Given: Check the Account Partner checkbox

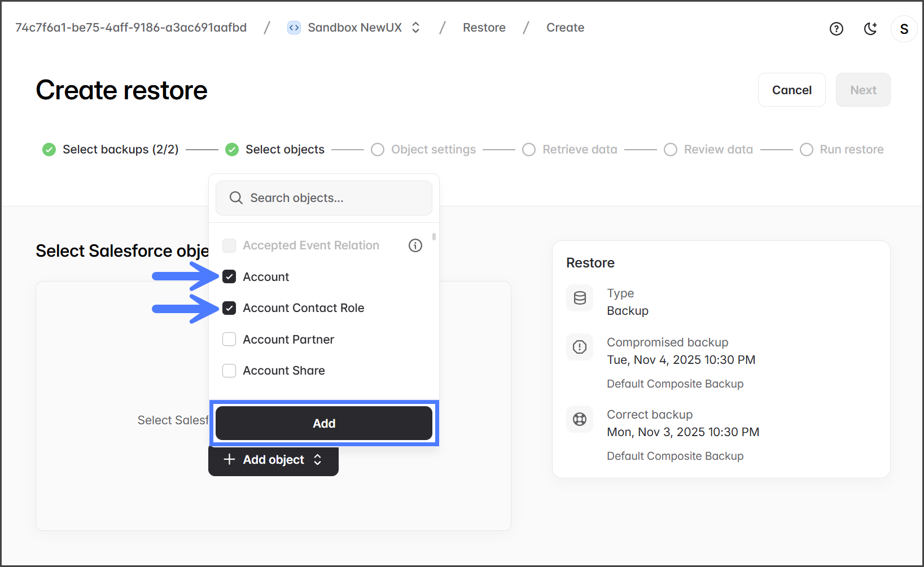Looking at the screenshot, I should (229, 339).
